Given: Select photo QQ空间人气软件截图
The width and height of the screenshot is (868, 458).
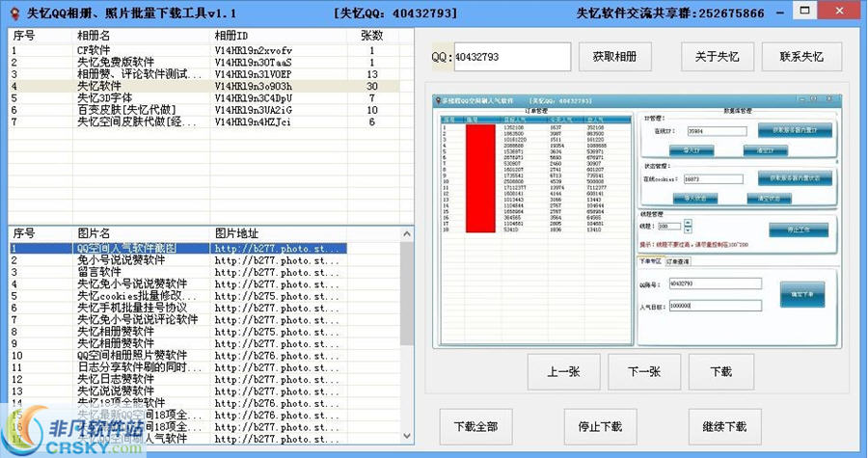Looking at the screenshot, I should point(178,249).
